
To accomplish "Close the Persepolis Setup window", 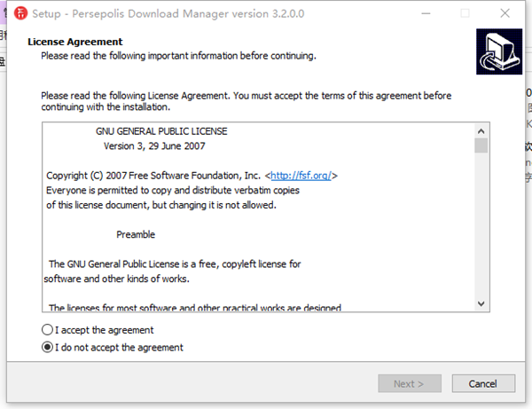I will [506, 13].
